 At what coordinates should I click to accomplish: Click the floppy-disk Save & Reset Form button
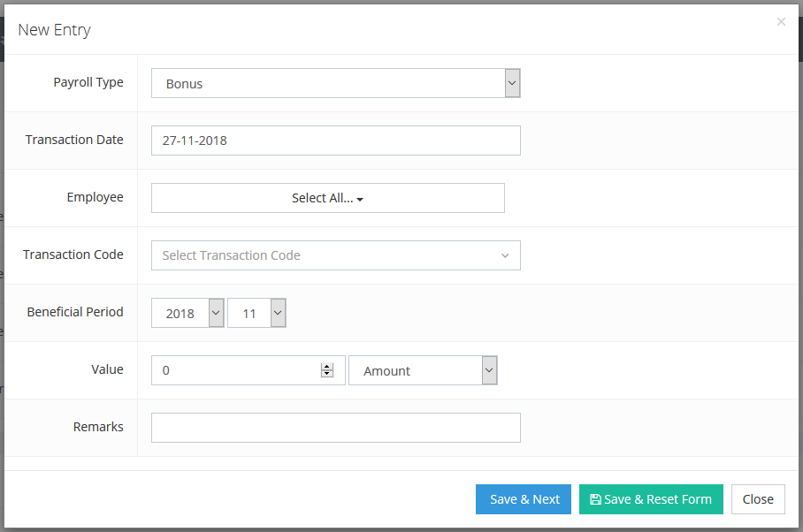click(x=651, y=499)
